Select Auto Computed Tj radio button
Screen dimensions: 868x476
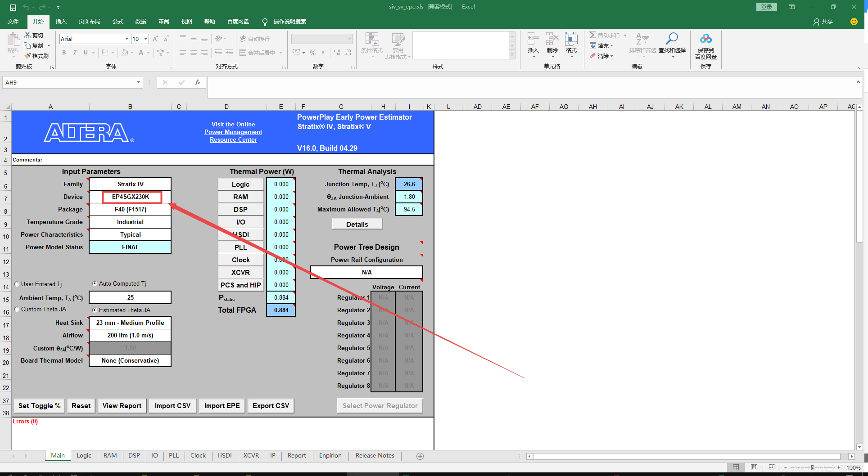(95, 283)
